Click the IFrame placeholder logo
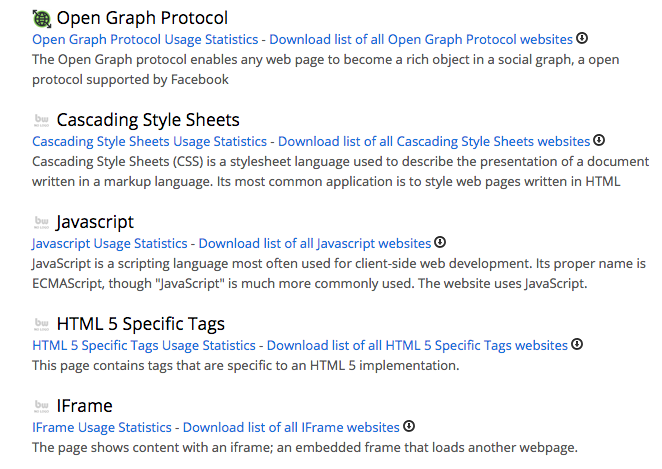662x469 pixels. [41, 406]
